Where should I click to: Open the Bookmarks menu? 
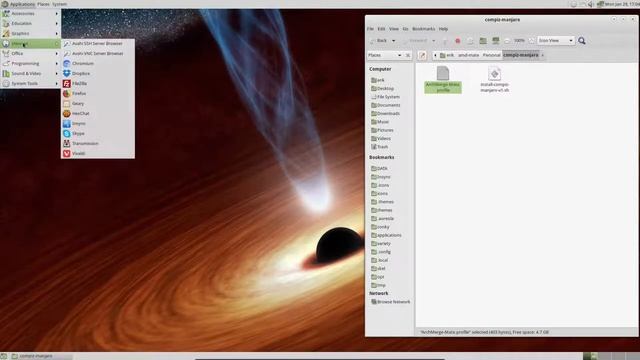423,29
